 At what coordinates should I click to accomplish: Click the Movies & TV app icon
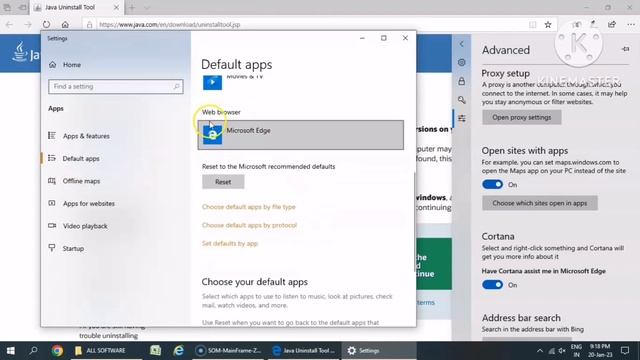pyautogui.click(x=212, y=82)
